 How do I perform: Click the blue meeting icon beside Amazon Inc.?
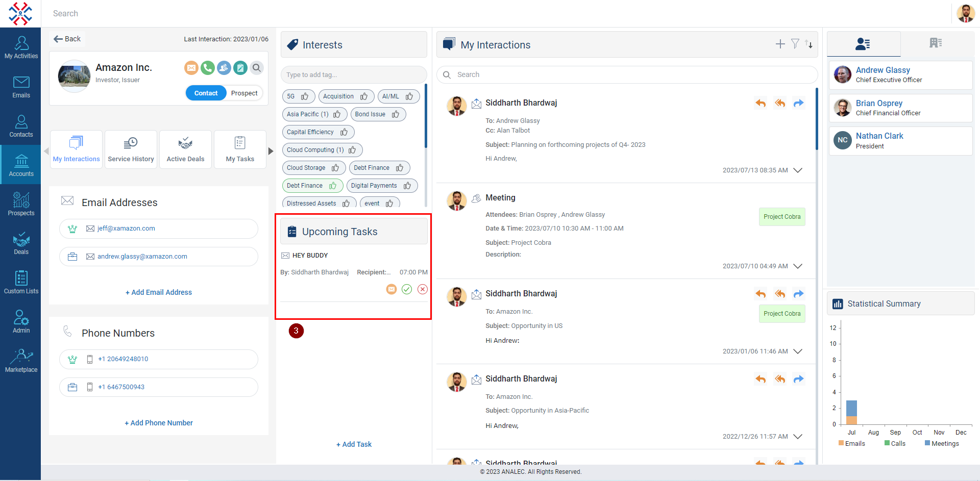pos(224,67)
